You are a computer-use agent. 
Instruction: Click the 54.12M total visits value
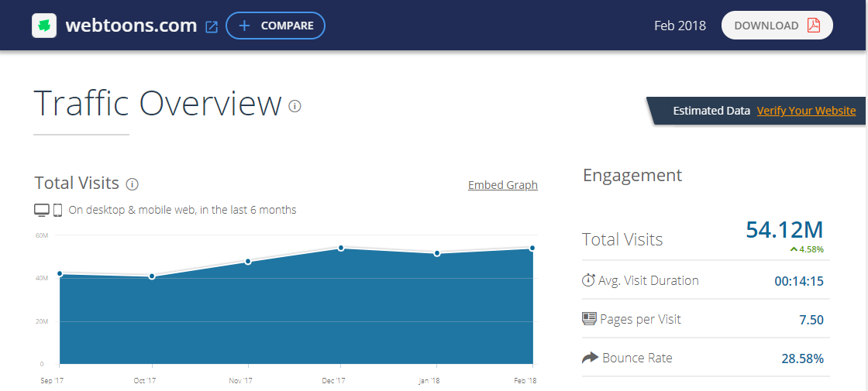click(x=784, y=229)
